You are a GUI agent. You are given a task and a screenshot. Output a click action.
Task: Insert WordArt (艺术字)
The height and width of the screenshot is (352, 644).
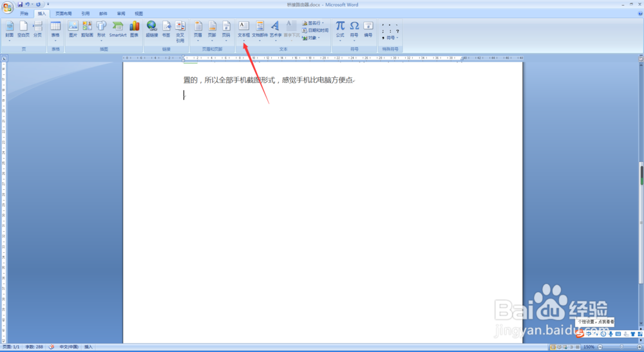click(x=276, y=31)
